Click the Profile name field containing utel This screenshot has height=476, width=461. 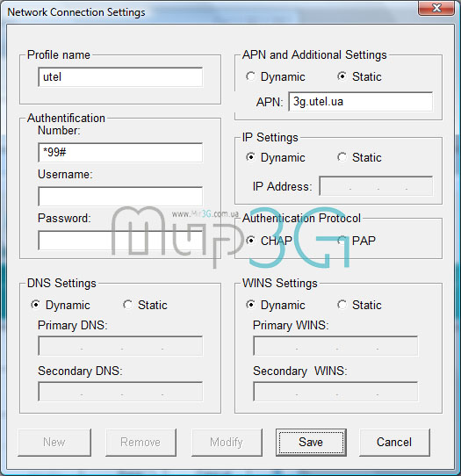(x=120, y=76)
